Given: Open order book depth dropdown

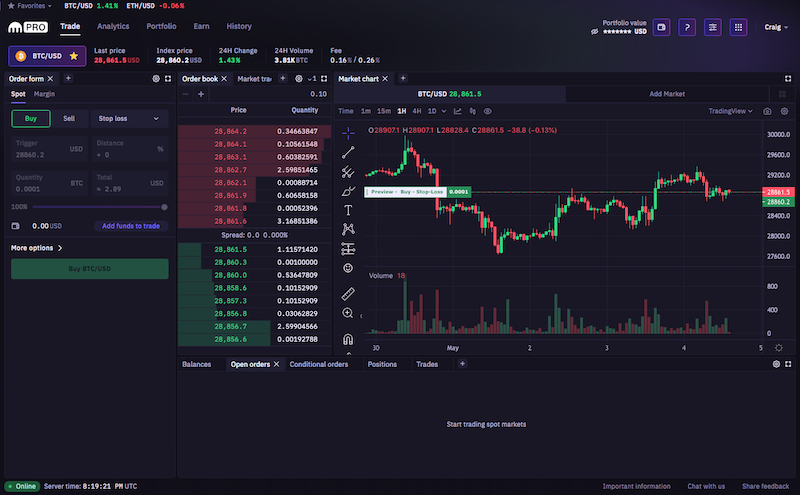Looking at the screenshot, I should 312,79.
